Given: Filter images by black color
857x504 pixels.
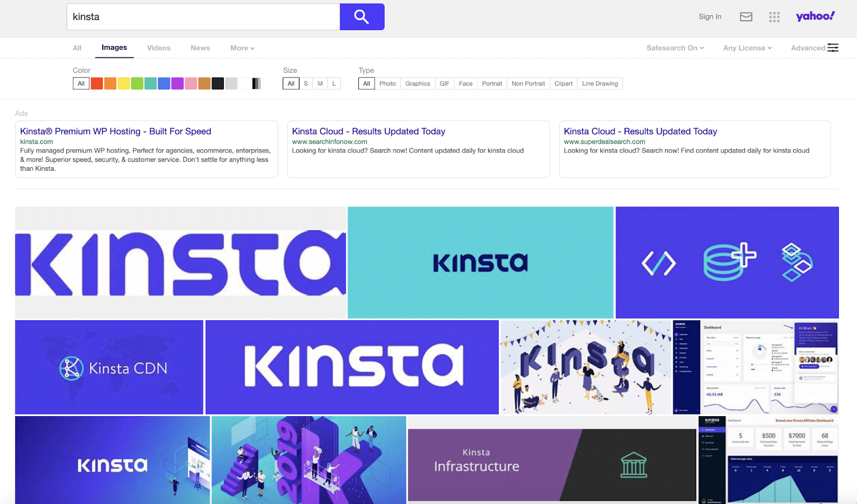Looking at the screenshot, I should pos(217,84).
